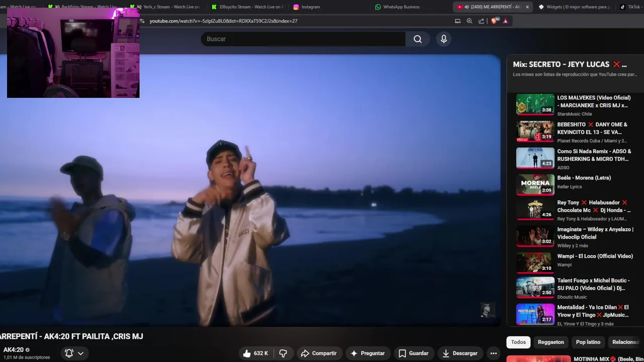
Task: Save video with Guardar button
Action: pos(414,353)
